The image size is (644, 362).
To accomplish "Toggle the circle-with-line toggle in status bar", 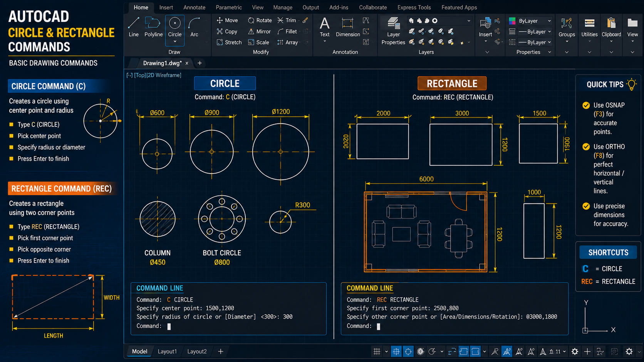I will [x=432, y=351].
